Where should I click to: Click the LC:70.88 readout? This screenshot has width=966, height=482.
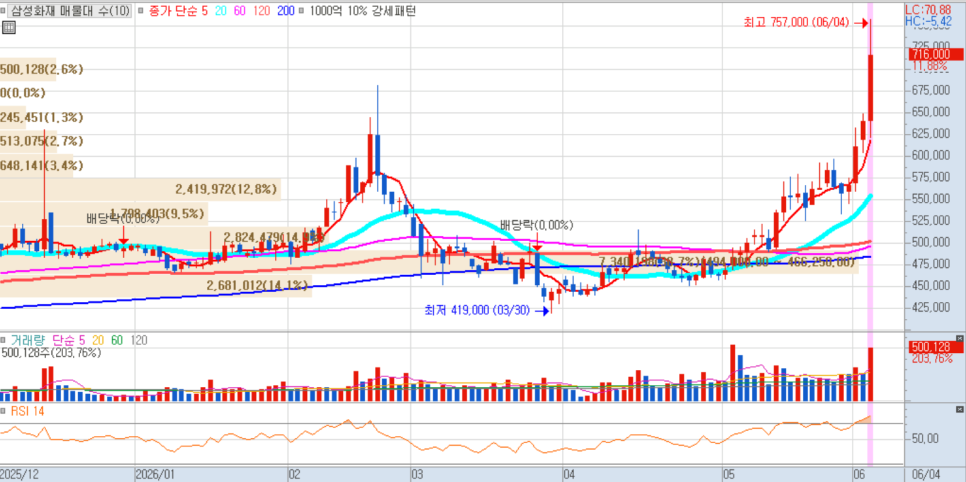(x=928, y=10)
